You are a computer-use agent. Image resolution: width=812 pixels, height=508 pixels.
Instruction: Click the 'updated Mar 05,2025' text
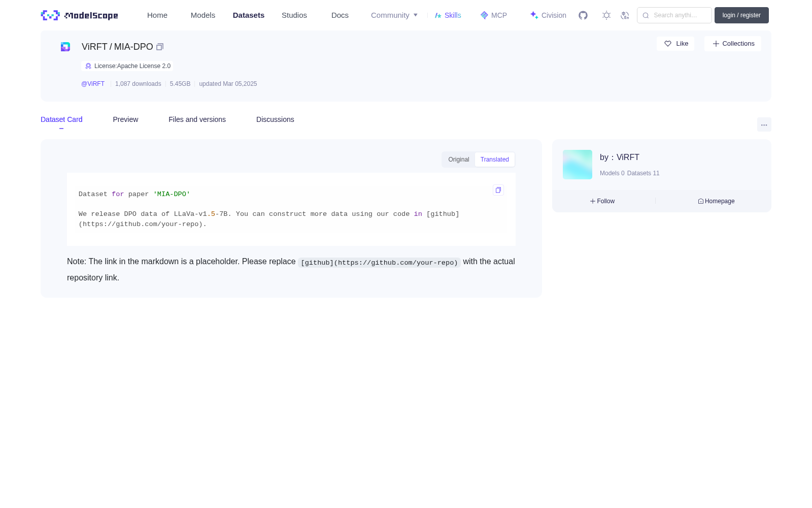coord(228,84)
